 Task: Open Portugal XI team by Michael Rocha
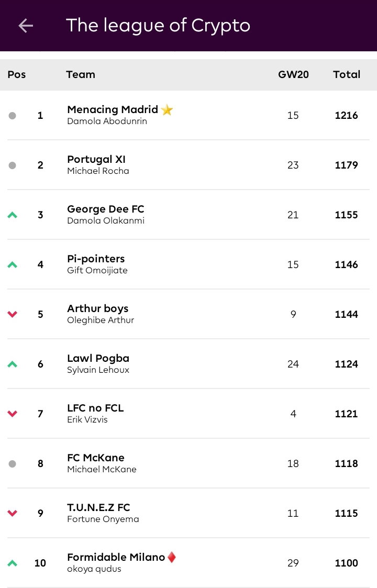click(x=188, y=165)
